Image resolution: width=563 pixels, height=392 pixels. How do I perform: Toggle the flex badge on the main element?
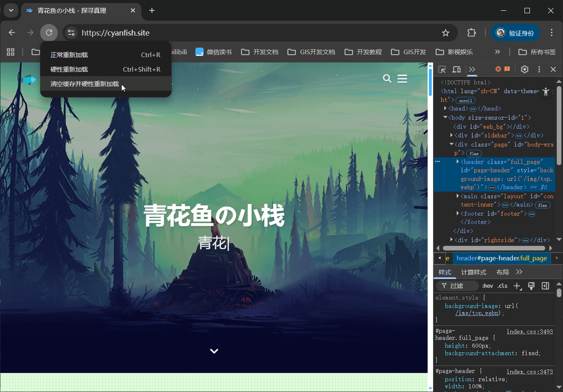click(543, 205)
